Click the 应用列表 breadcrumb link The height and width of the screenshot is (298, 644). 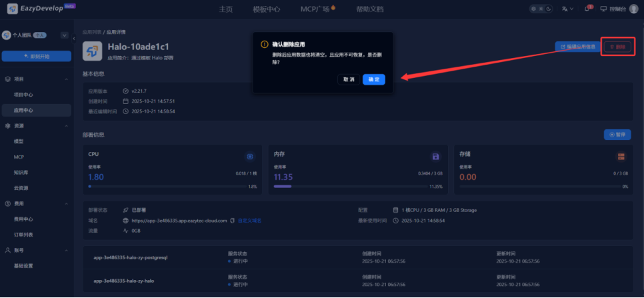pyautogui.click(x=92, y=32)
